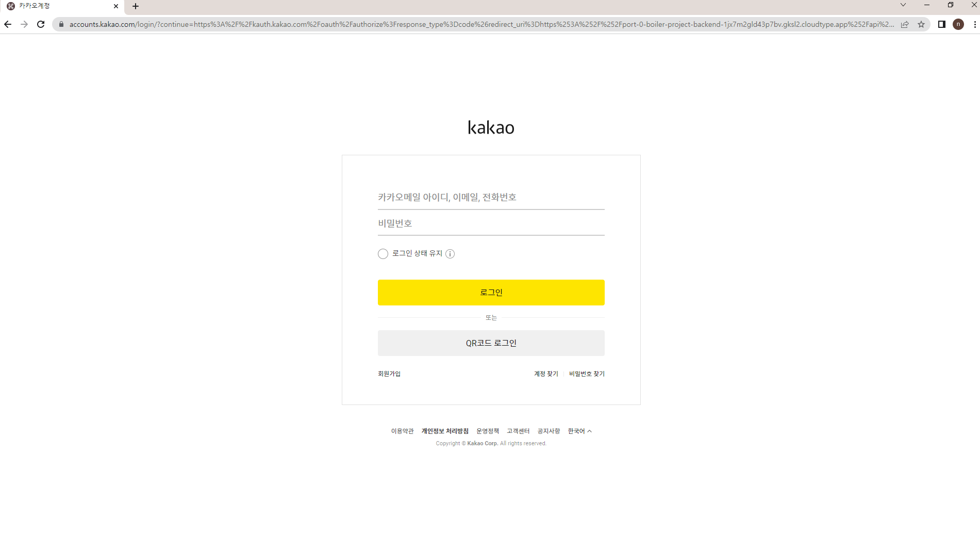Open 운영정책 footer link
This screenshot has height=534, width=980.
tap(488, 431)
